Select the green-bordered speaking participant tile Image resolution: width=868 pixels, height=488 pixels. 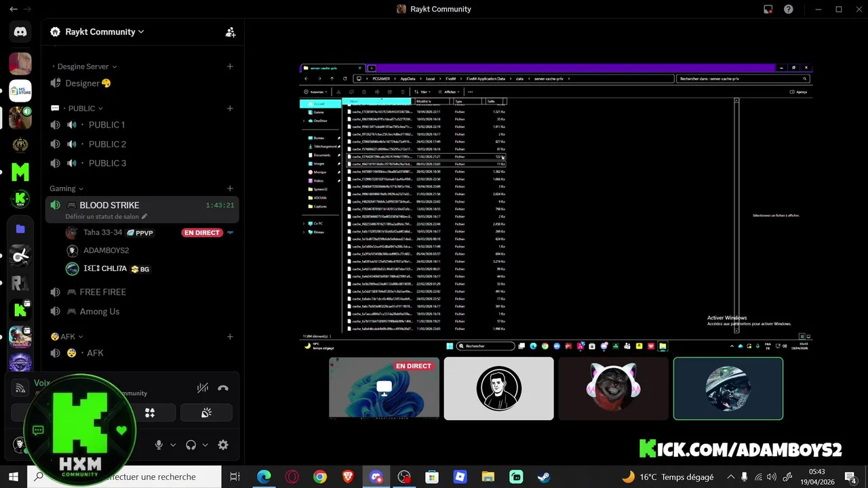(728, 388)
